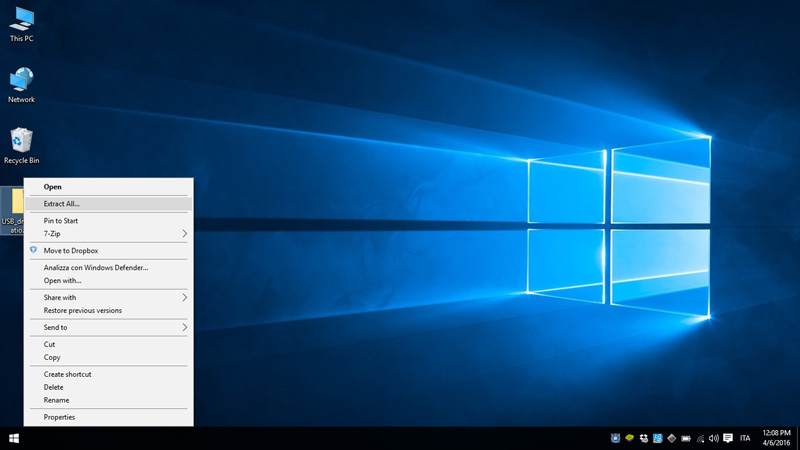The height and width of the screenshot is (450, 800).
Task: Check the battery status icon
Action: coord(686,438)
